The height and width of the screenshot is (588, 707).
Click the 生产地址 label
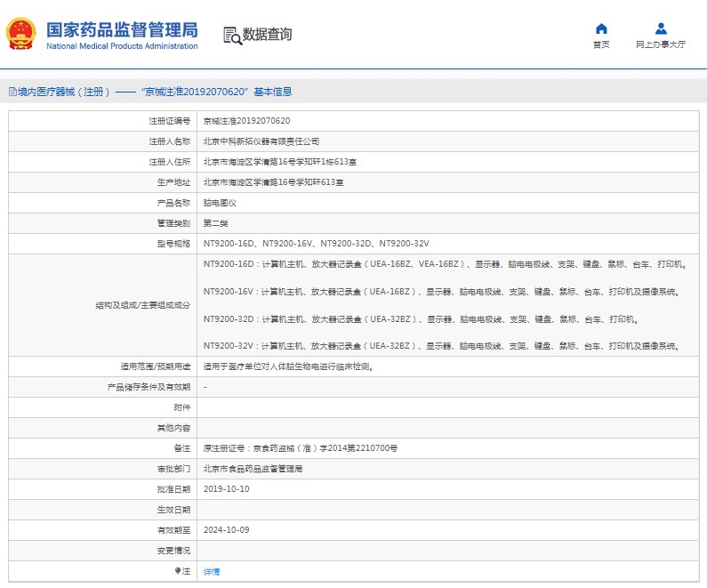173,182
